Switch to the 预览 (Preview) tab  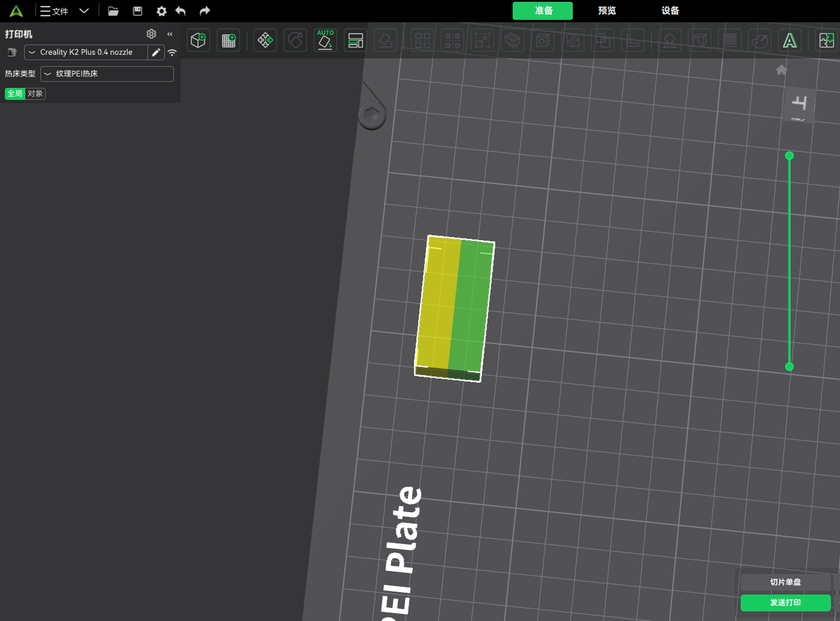click(x=607, y=11)
